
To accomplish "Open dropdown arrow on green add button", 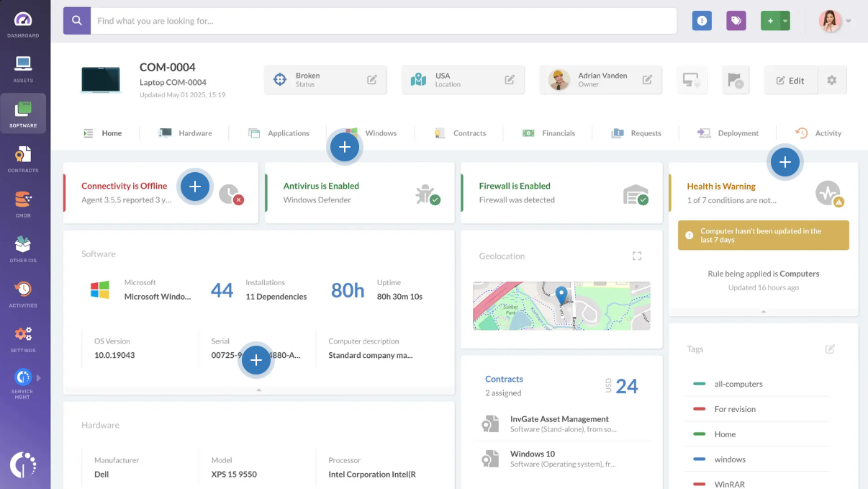I will click(785, 21).
